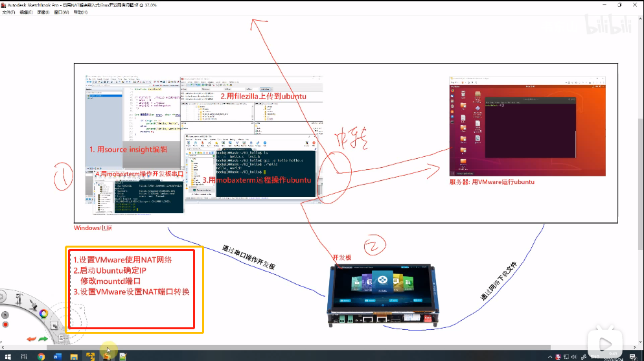Image resolution: width=644 pixels, height=361 pixels.
Task: Click text '3.设置VMware设置NAT端口转换'
Action: 132,292
